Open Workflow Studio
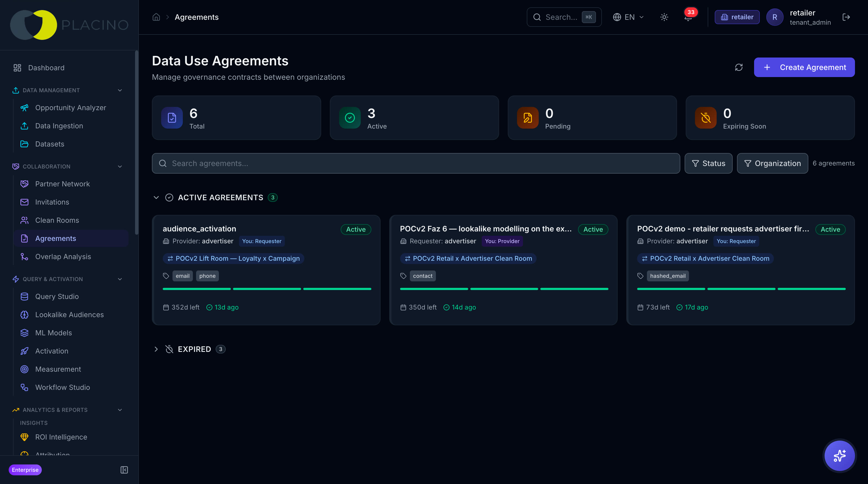Image resolution: width=868 pixels, height=484 pixels. [x=71, y=387]
